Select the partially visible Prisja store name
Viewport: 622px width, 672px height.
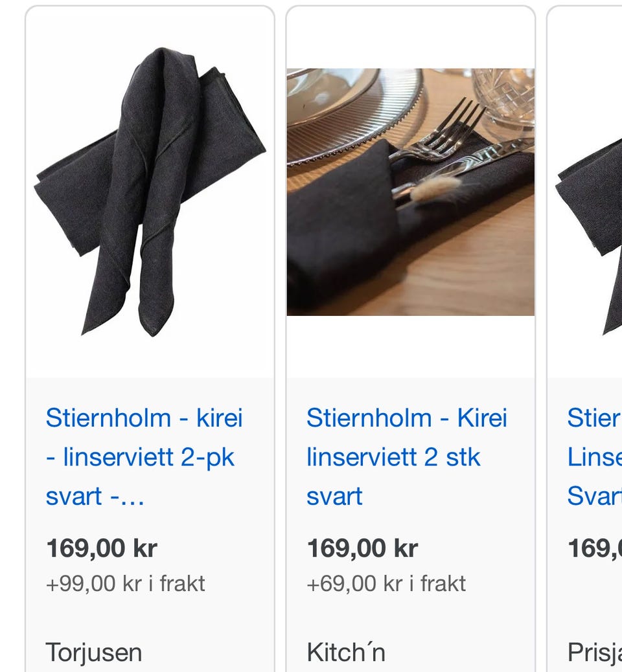595,653
